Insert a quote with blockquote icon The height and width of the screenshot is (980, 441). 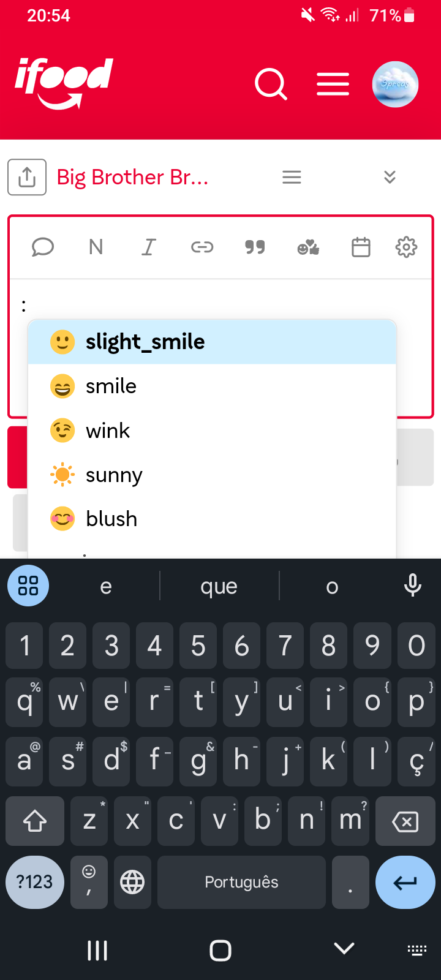pos(255,247)
